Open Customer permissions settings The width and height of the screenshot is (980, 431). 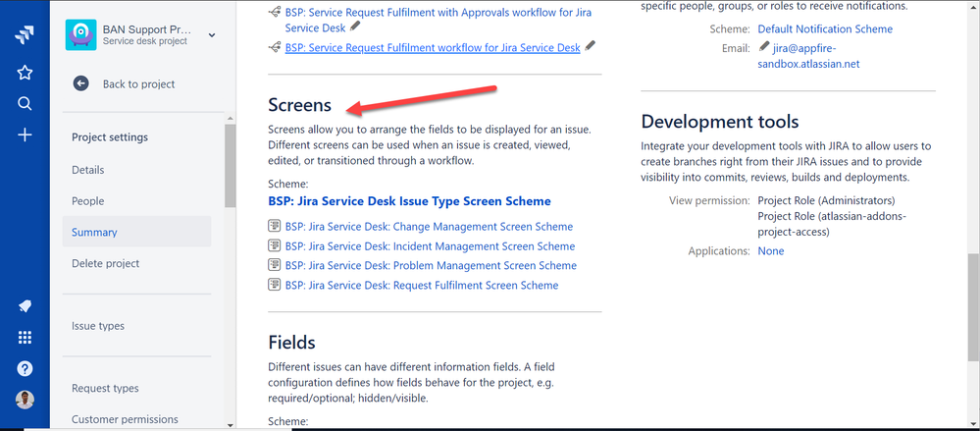[x=125, y=419]
